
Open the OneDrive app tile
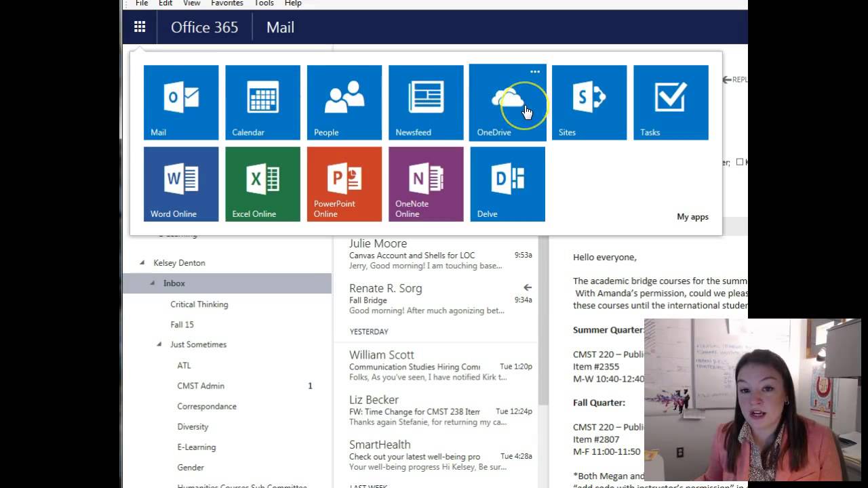click(507, 102)
